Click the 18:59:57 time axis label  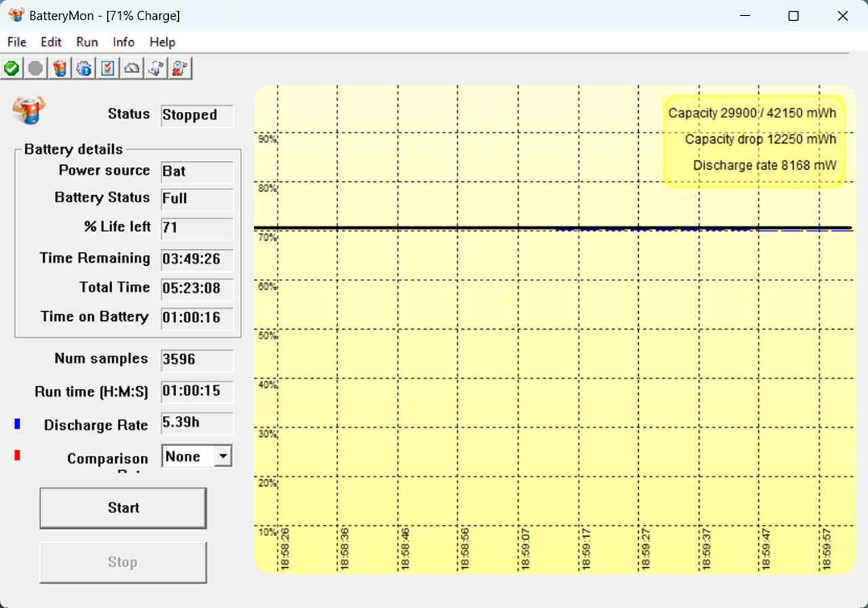826,548
